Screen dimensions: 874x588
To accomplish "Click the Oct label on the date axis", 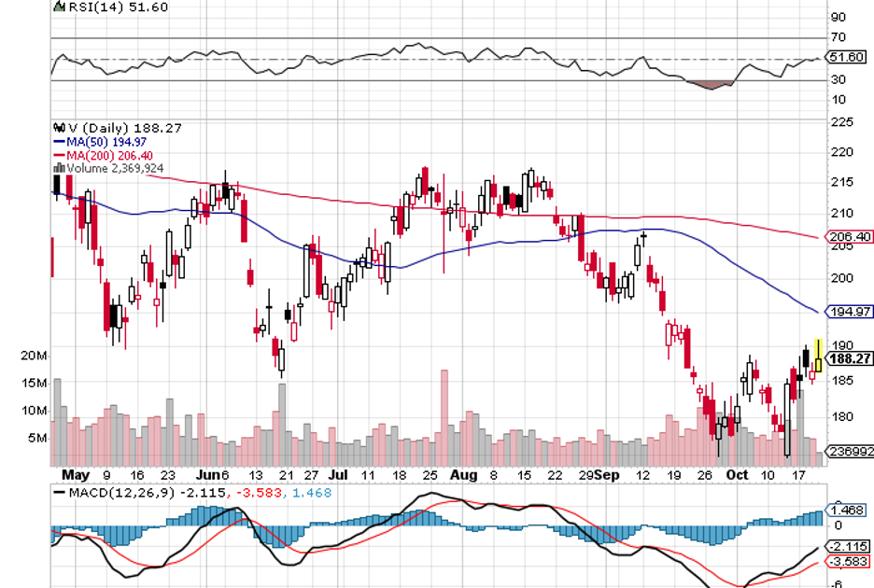I will click(737, 475).
